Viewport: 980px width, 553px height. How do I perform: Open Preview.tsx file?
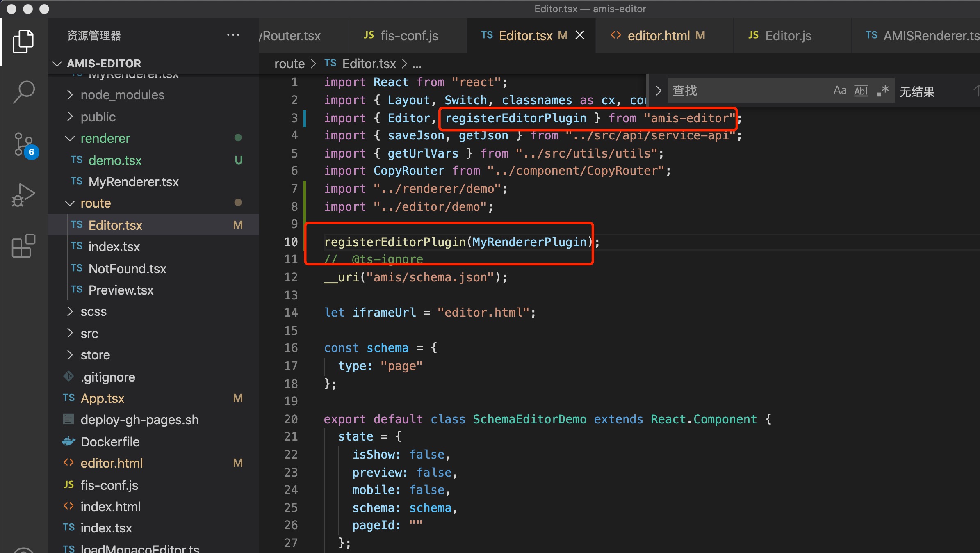click(x=153, y=290)
